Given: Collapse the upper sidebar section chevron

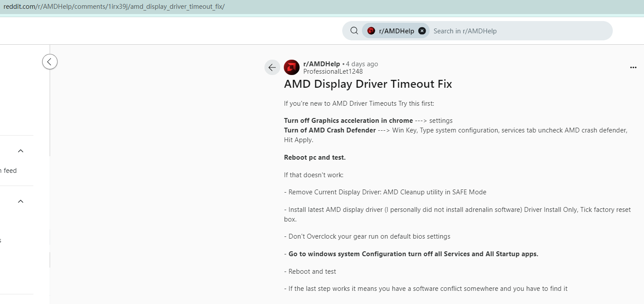Looking at the screenshot, I should (x=20, y=151).
